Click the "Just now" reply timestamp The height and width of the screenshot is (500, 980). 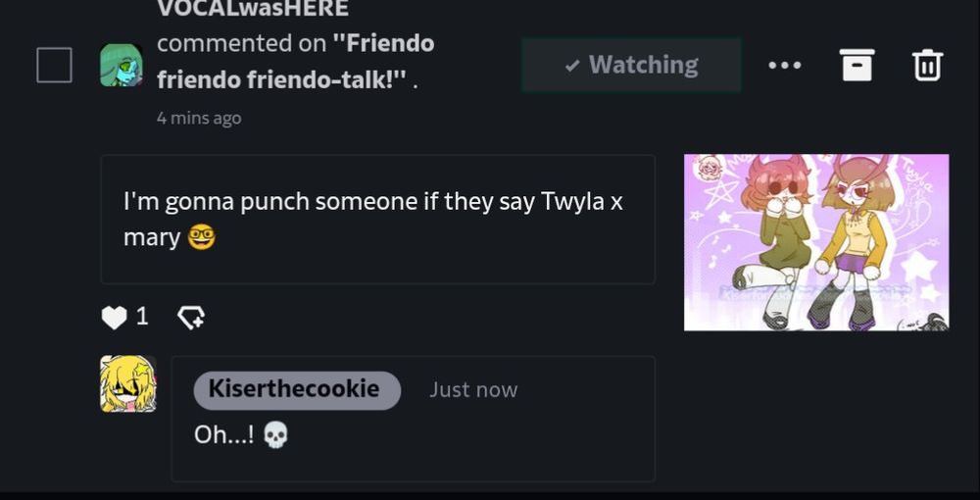pos(473,390)
